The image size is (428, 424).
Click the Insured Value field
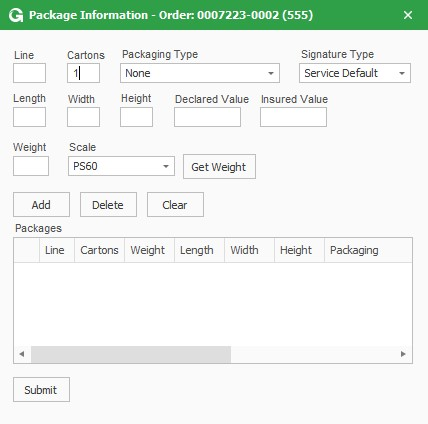[x=293, y=117]
